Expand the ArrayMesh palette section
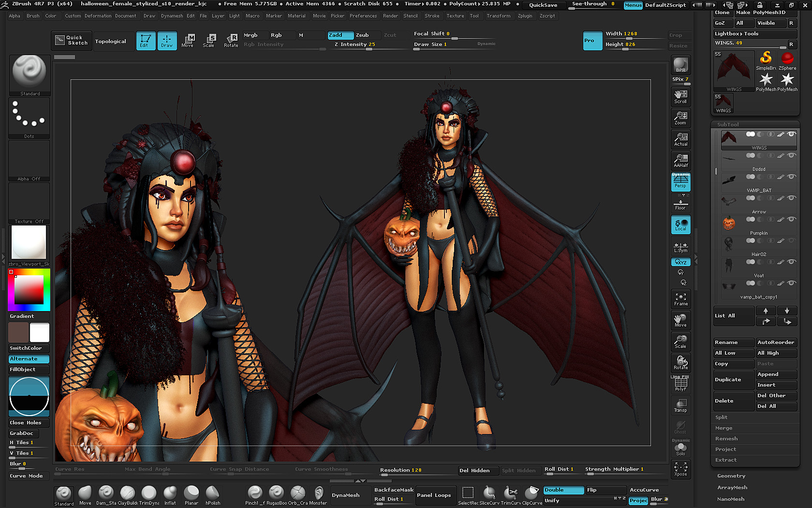 732,488
